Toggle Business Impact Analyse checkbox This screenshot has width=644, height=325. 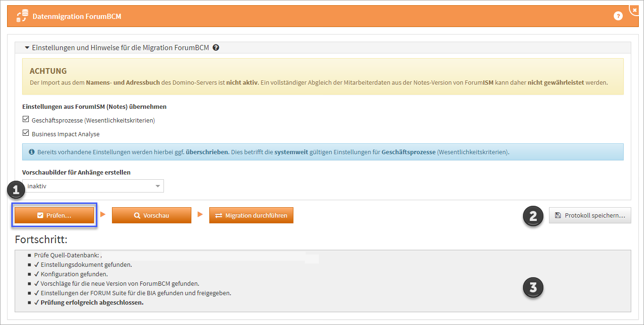tap(26, 133)
